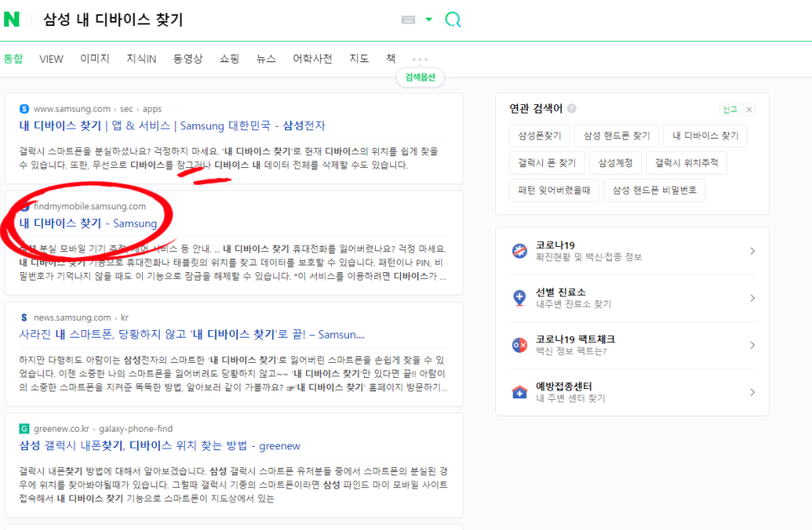This screenshot has height=530, width=812.
Task: Open the 동영상 tab
Action: pyautogui.click(x=187, y=59)
